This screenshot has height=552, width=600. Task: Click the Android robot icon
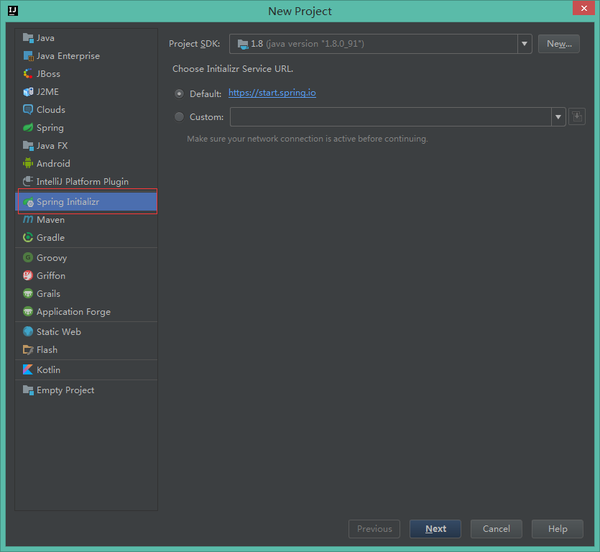coord(28,163)
